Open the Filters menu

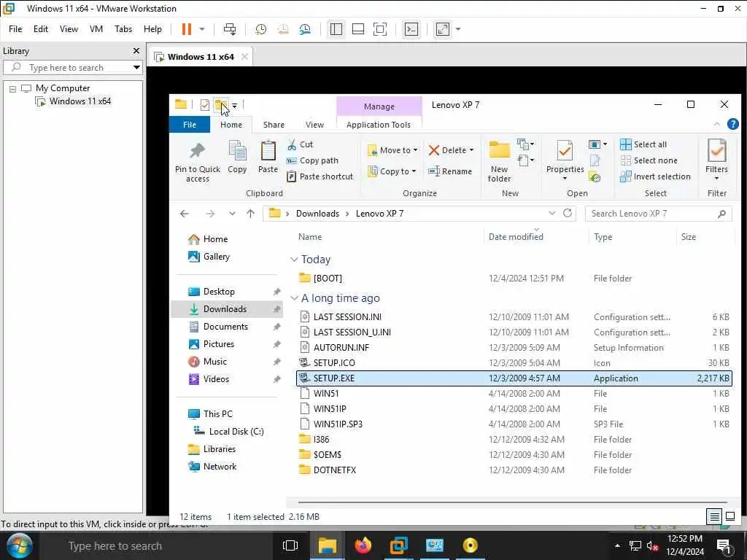pos(716,160)
